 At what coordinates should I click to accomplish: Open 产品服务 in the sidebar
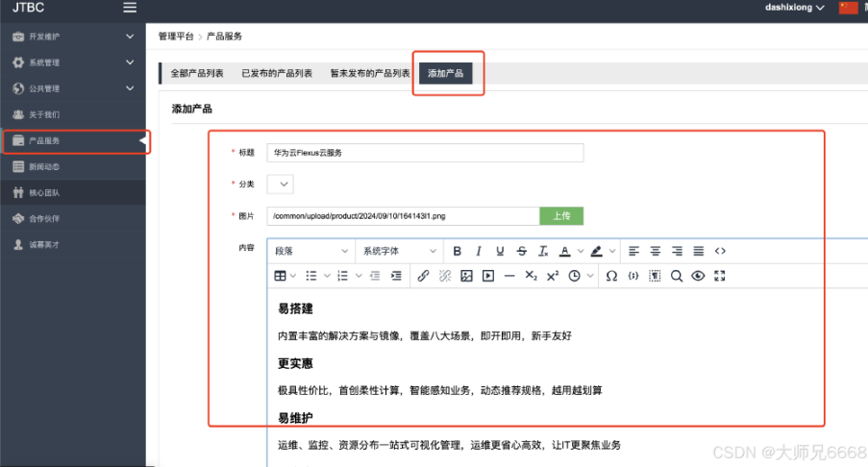(x=73, y=140)
